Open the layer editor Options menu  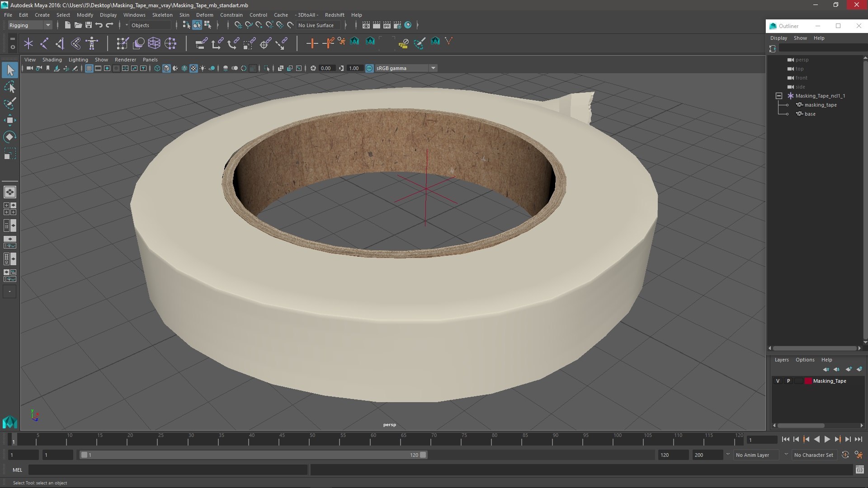pyautogui.click(x=805, y=360)
